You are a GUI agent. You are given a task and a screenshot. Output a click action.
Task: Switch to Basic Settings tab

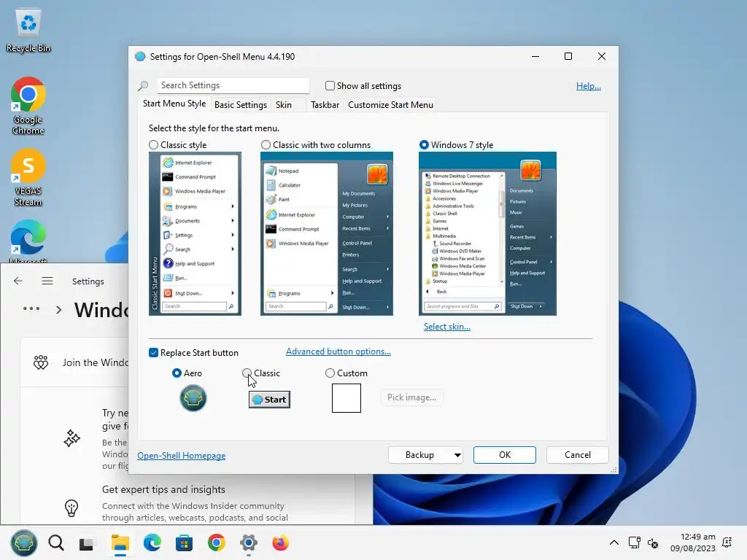241,105
